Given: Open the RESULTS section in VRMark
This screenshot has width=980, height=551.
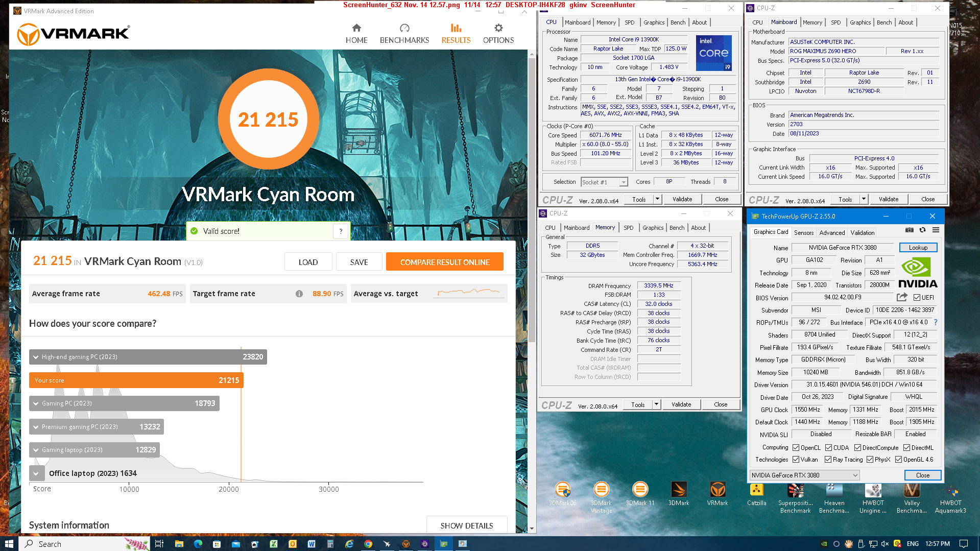Looking at the screenshot, I should click(x=456, y=34).
